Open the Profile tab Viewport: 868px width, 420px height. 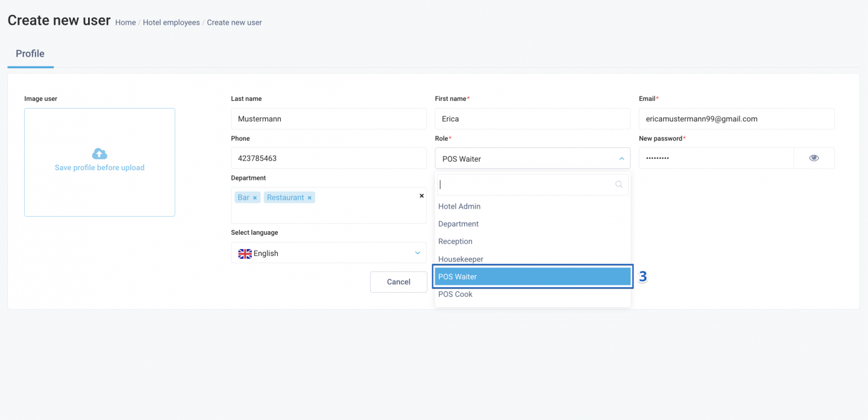point(30,54)
